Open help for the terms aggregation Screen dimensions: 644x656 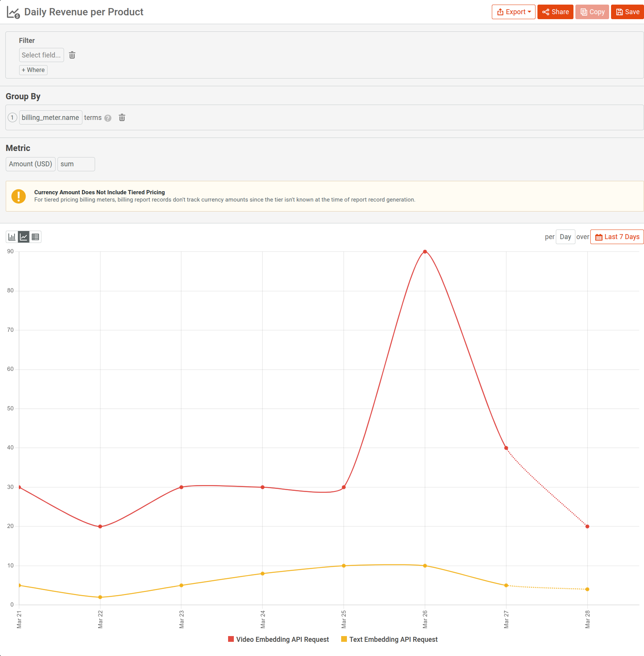[x=108, y=118]
